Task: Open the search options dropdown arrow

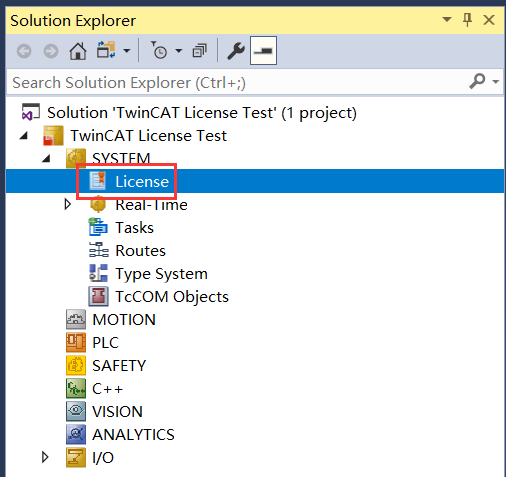Action: coord(496,81)
